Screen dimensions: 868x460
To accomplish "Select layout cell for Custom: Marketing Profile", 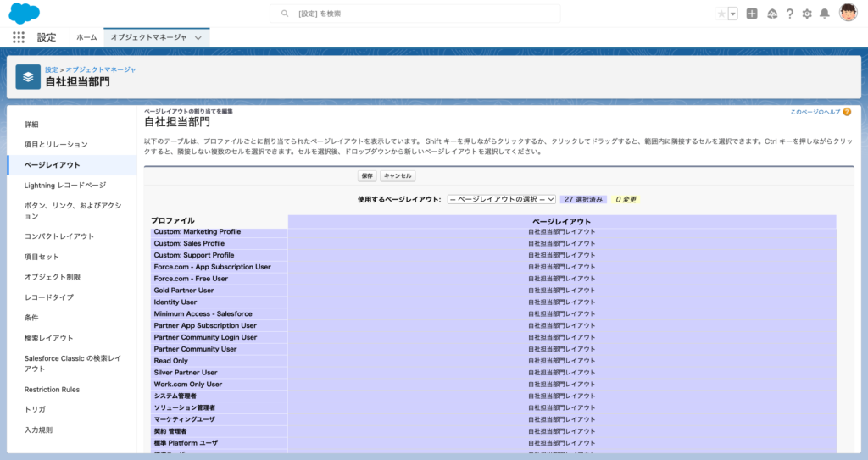I will click(561, 232).
